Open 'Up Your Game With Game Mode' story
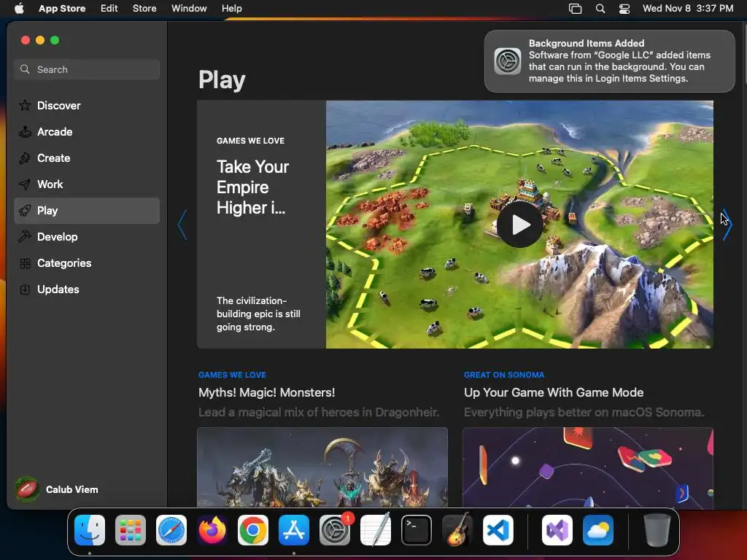This screenshot has height=560, width=747. pos(554,392)
